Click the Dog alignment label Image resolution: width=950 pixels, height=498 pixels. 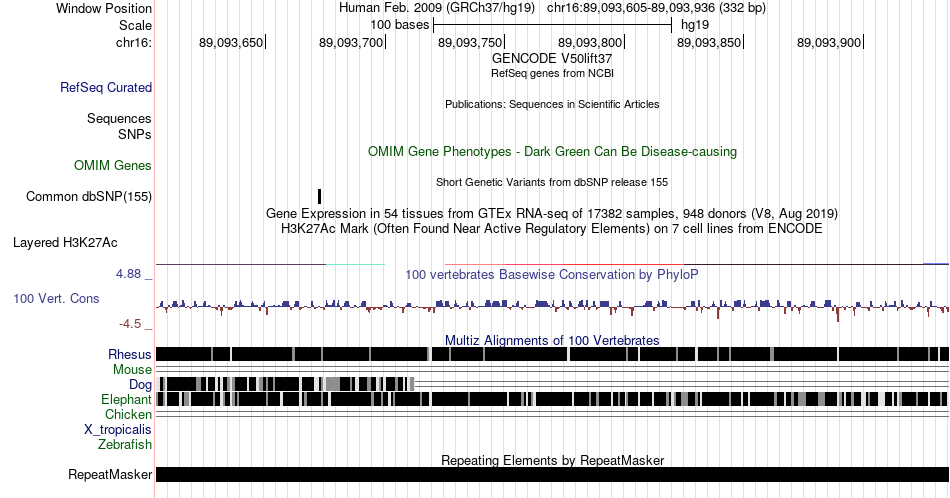point(140,385)
